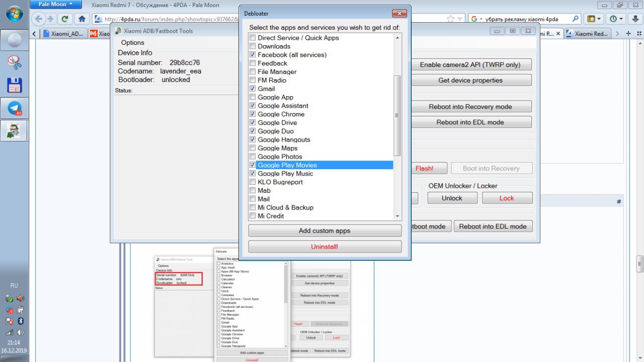Enable the Feedback checkbox

pyautogui.click(x=253, y=63)
